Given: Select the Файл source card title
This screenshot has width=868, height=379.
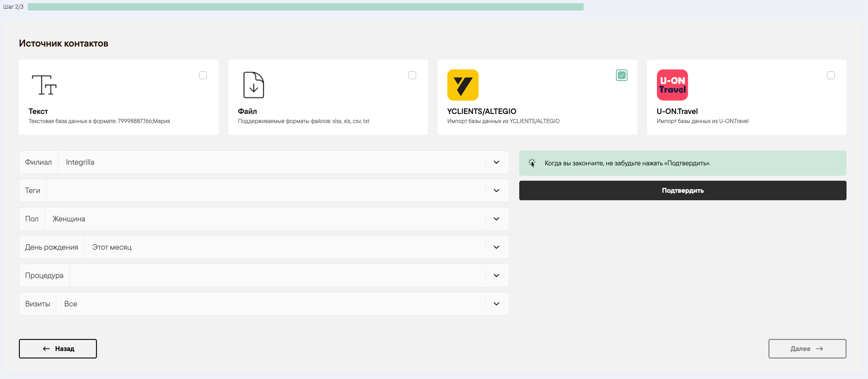Looking at the screenshot, I should pos(247,111).
